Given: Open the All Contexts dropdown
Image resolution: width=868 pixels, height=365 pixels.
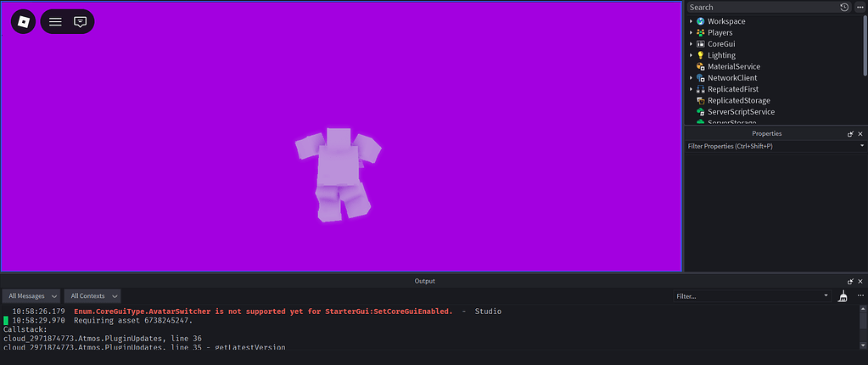Looking at the screenshot, I should coord(92,296).
